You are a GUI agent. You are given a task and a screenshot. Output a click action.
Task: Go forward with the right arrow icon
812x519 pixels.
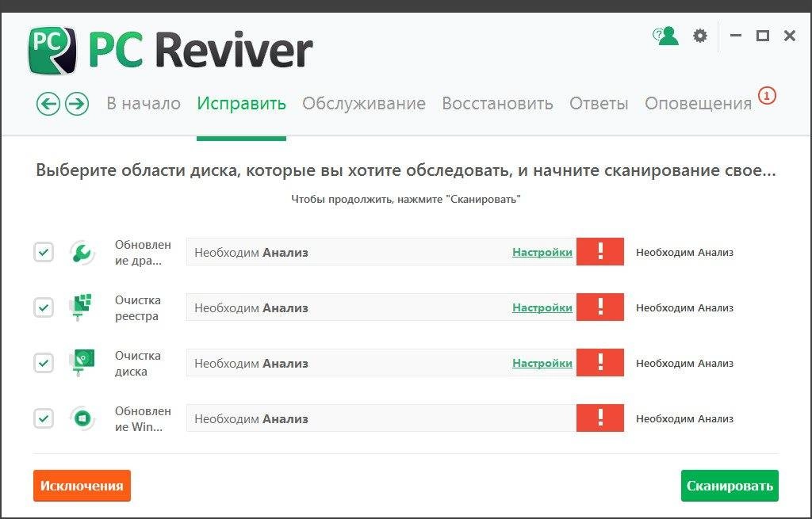[x=77, y=104]
